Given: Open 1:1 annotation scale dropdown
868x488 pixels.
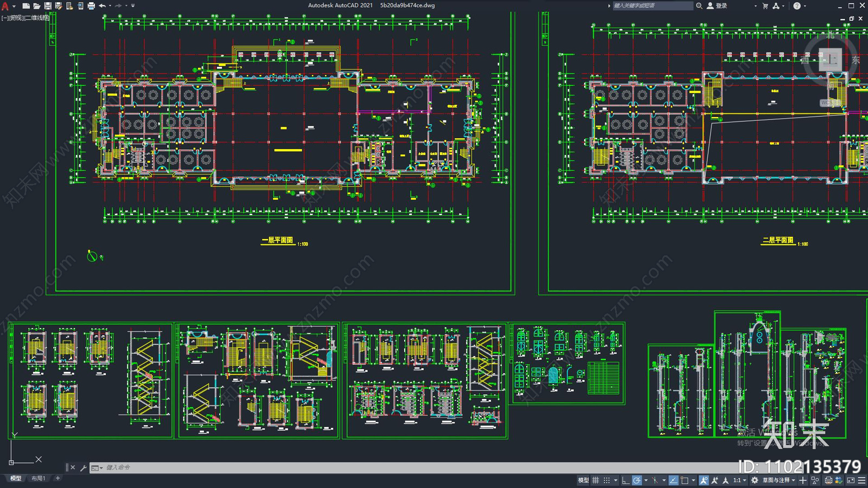Looking at the screenshot, I should [x=739, y=480].
